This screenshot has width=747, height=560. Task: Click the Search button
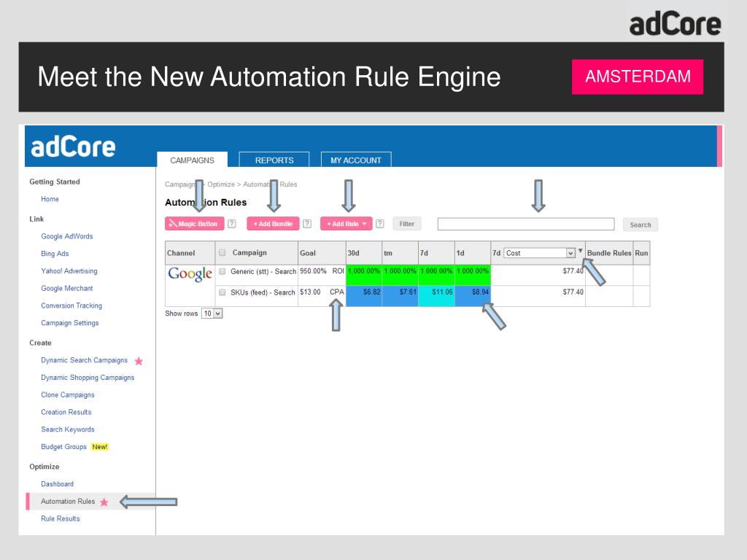[x=640, y=225]
